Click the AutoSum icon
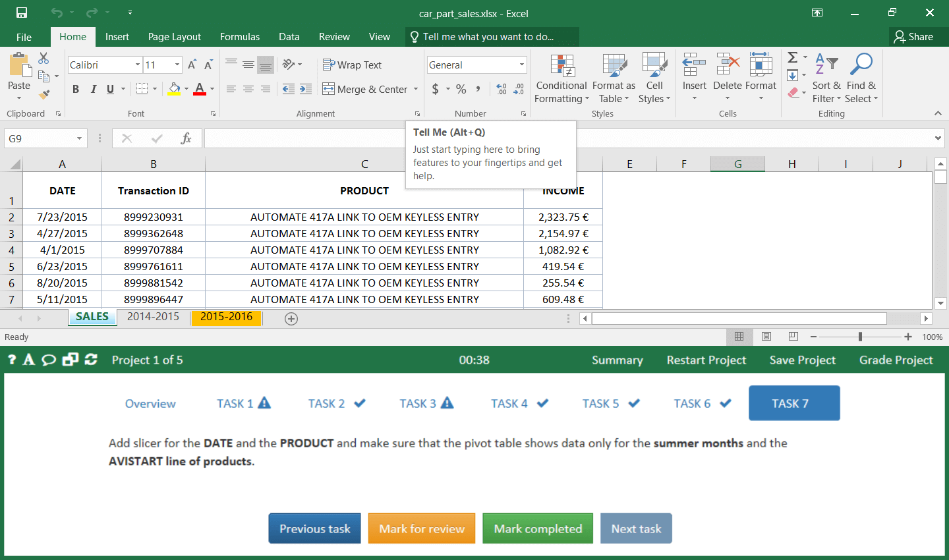The height and width of the screenshot is (560, 949). pyautogui.click(x=791, y=58)
